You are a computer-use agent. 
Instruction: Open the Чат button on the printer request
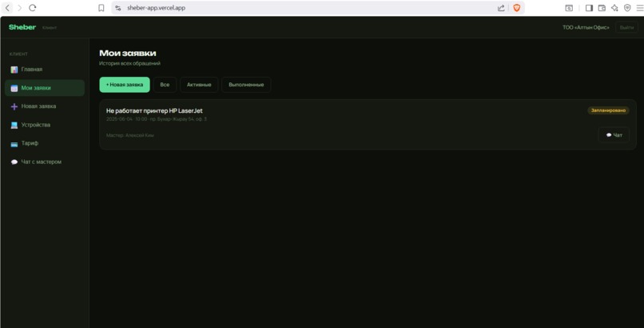(x=614, y=135)
